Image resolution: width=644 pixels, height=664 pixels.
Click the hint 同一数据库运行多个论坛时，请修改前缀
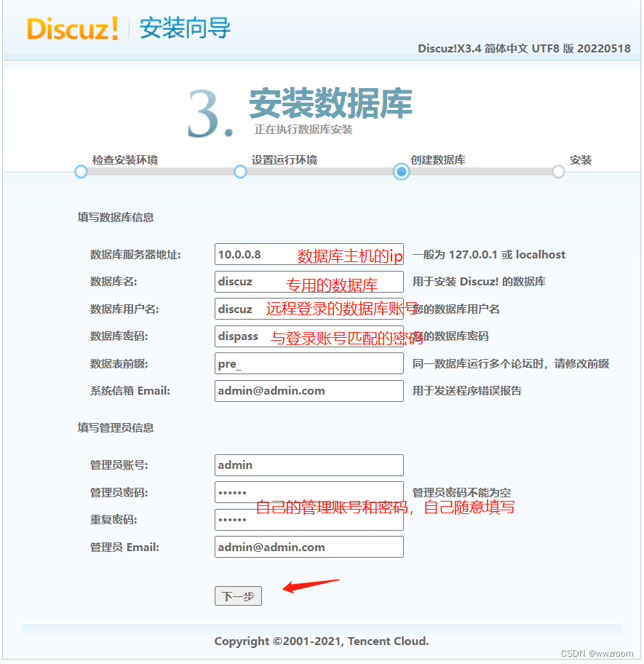click(x=511, y=364)
